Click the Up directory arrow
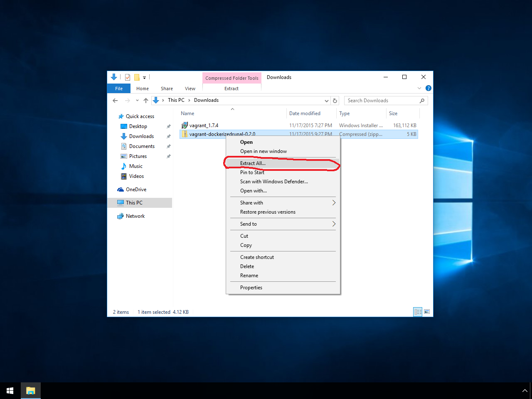Image resolution: width=532 pixels, height=399 pixels. click(146, 101)
